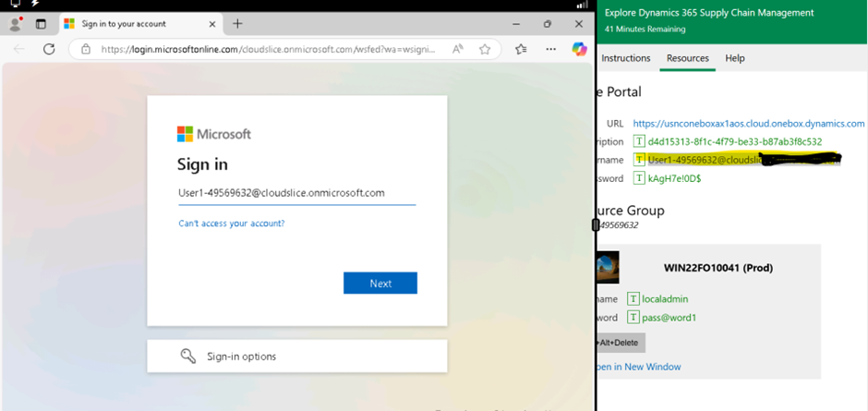Switch to the Help tab

pyautogui.click(x=735, y=58)
